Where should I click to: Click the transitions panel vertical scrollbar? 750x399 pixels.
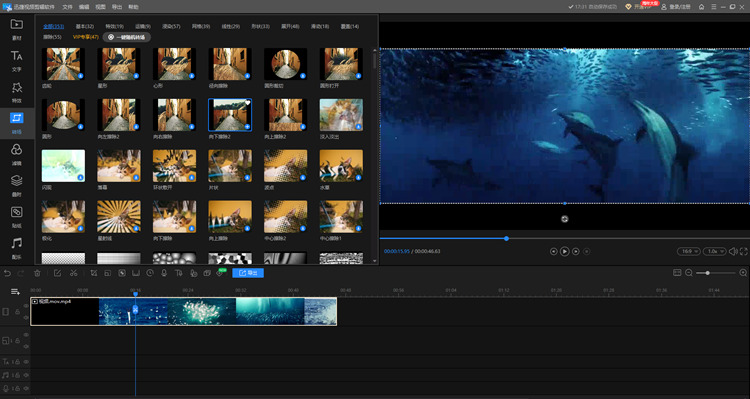375,60
